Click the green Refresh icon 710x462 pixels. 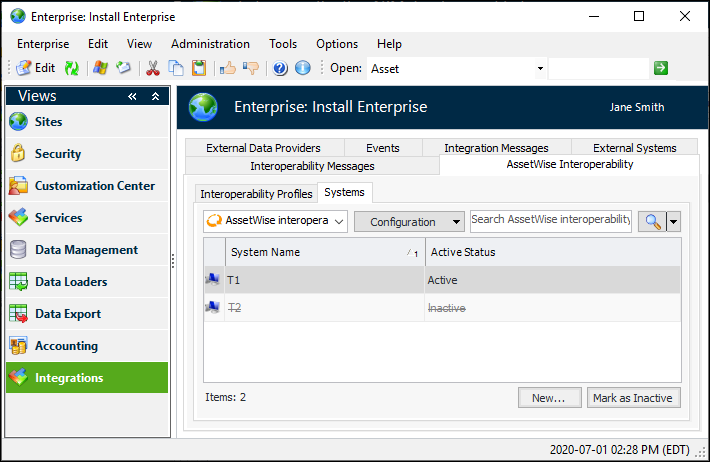point(72,68)
